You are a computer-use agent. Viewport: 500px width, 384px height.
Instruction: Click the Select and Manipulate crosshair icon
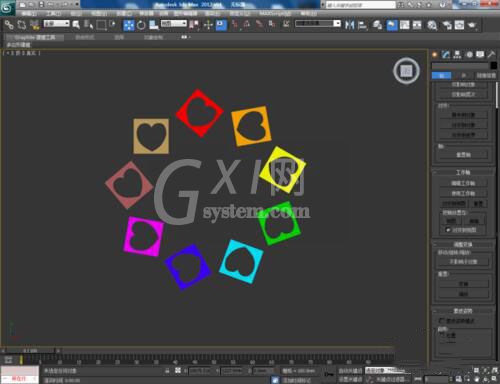[208, 25]
